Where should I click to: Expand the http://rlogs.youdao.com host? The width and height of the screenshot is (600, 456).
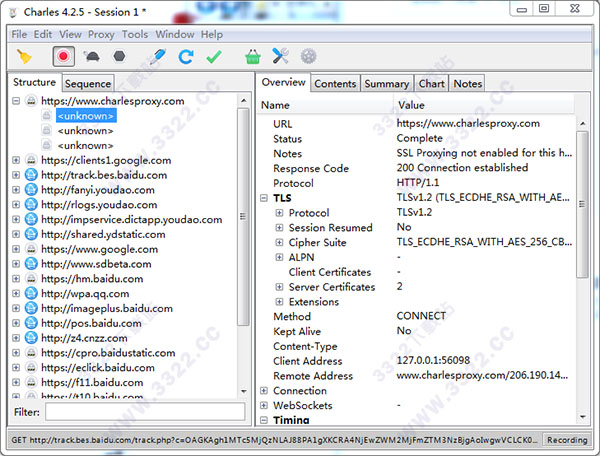click(x=16, y=204)
